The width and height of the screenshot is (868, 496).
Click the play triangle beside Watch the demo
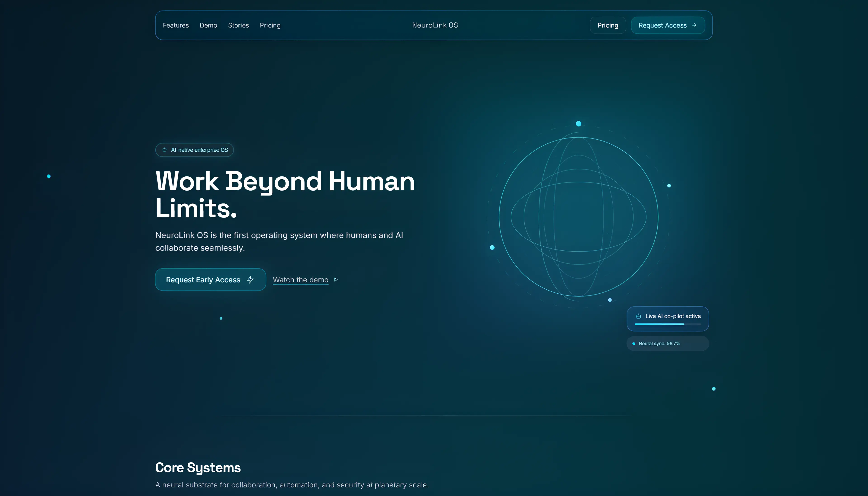(x=336, y=280)
